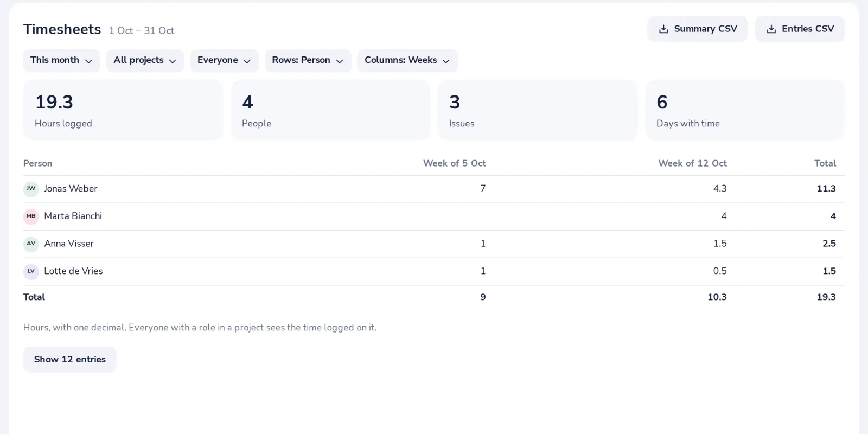Click the Total column header
Screen dimensions: 868x434
pos(825,163)
